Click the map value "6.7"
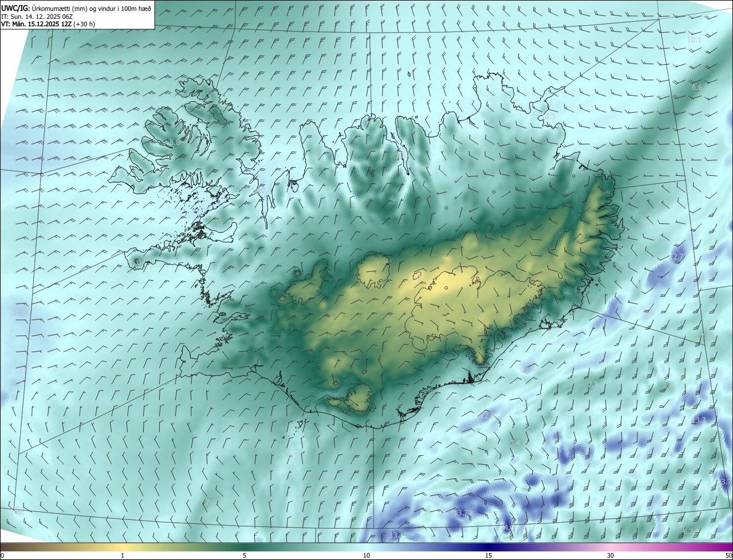Screen dimensions: 733x560 point(688,532)
